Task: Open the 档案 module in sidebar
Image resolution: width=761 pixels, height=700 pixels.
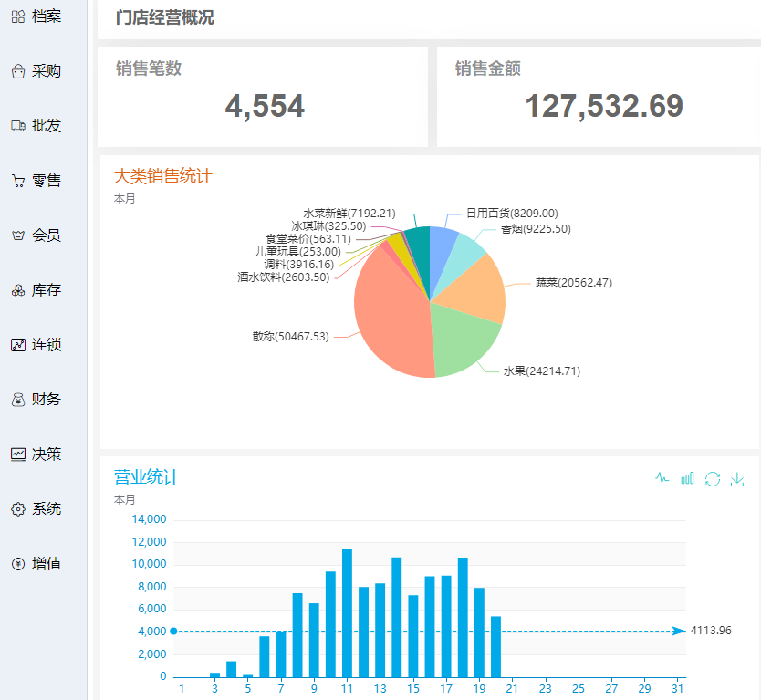Action: (x=36, y=16)
